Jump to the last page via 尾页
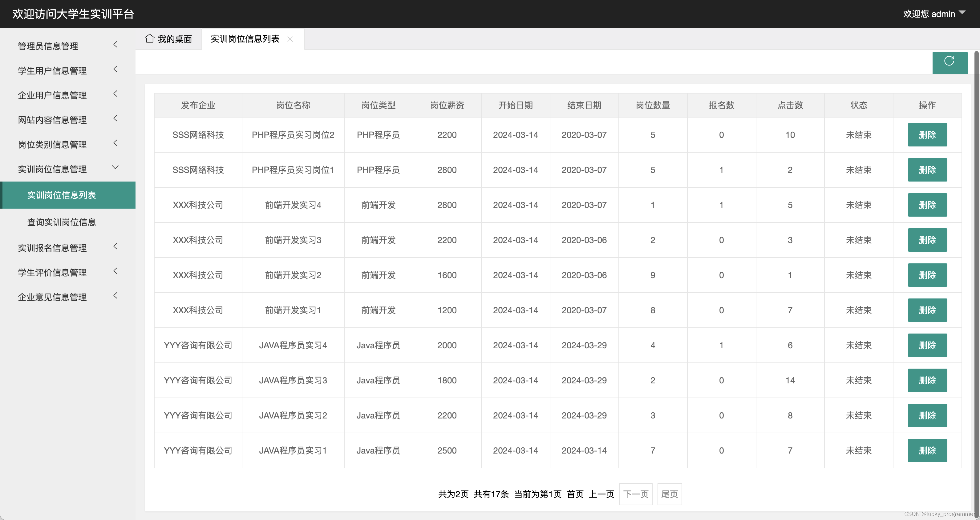The image size is (980, 520). click(x=670, y=494)
